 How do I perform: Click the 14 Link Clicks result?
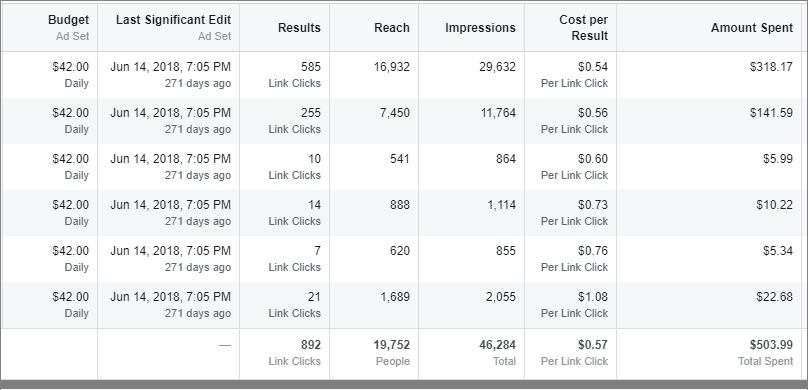294,212
